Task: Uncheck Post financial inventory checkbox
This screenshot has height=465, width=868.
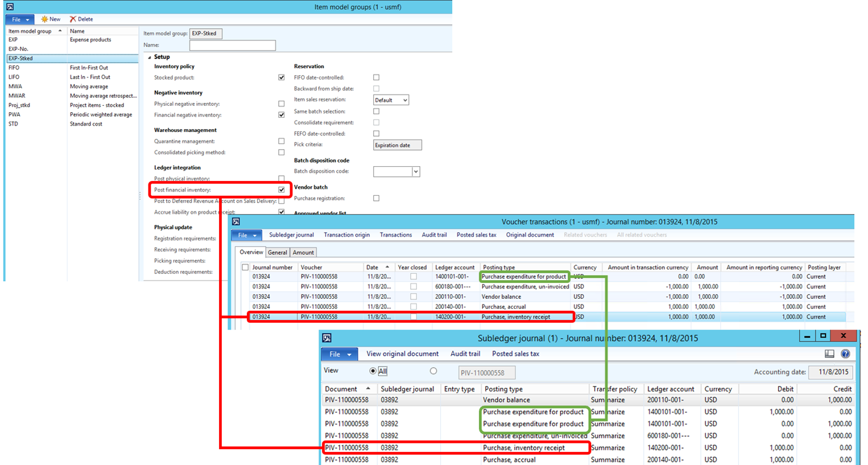Action: tap(282, 190)
